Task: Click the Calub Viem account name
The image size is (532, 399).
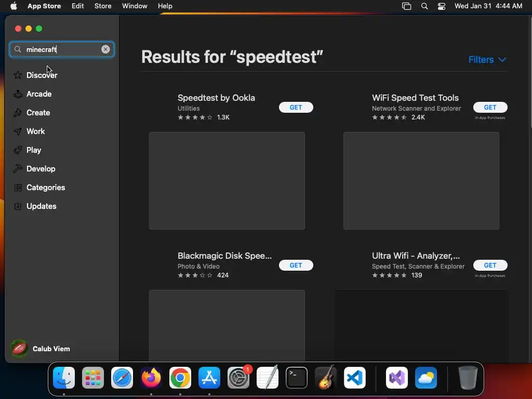Action: [x=51, y=349]
